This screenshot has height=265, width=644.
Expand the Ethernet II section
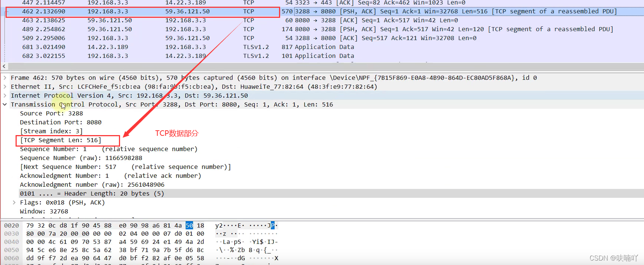click(5, 86)
